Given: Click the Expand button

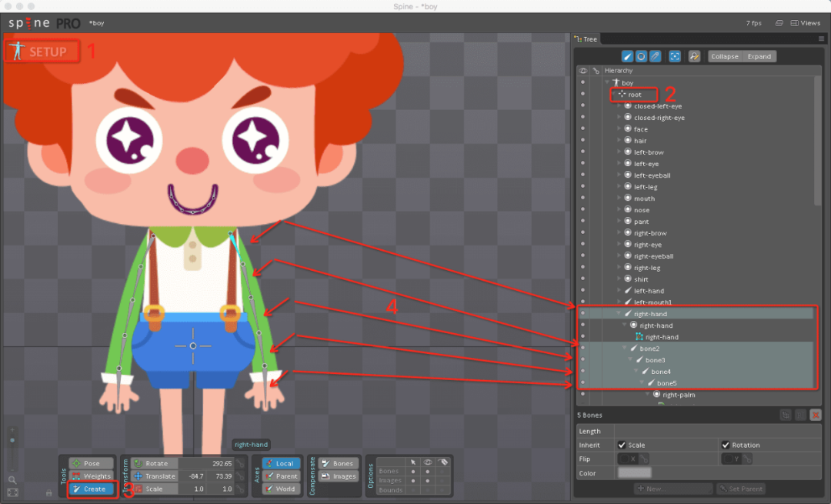Looking at the screenshot, I should tap(759, 56).
